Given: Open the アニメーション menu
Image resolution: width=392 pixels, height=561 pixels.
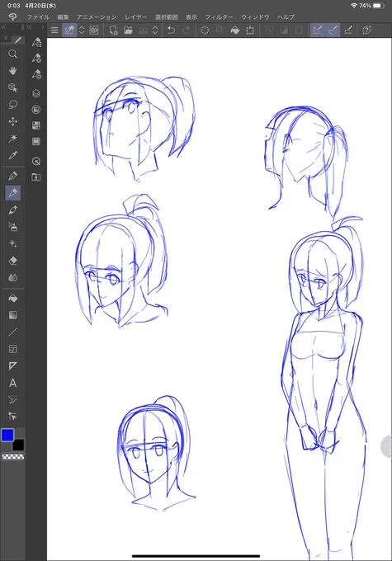Looking at the screenshot, I should pos(97,16).
